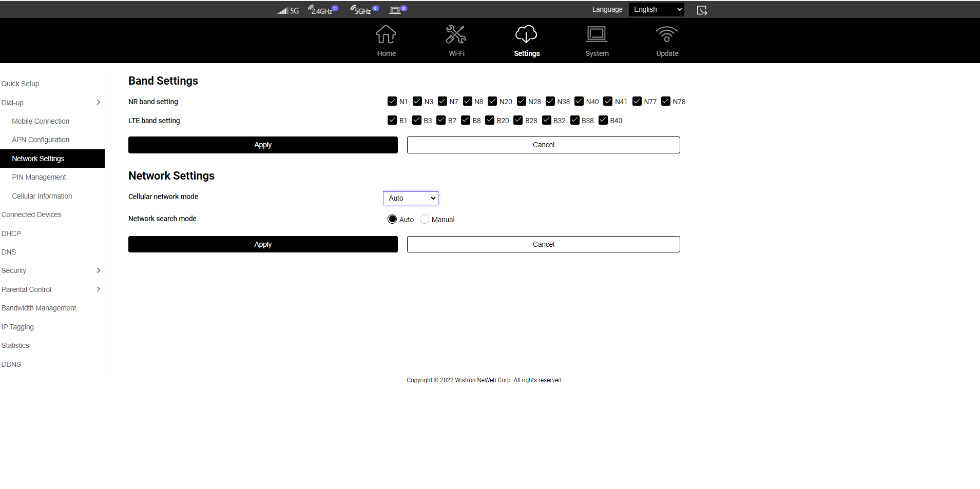Toggle the N41 NR band checkbox
The height and width of the screenshot is (489, 980).
coord(608,101)
